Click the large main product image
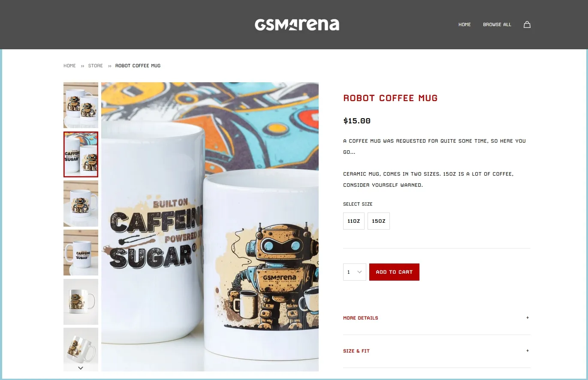The height and width of the screenshot is (380, 588). click(210, 227)
